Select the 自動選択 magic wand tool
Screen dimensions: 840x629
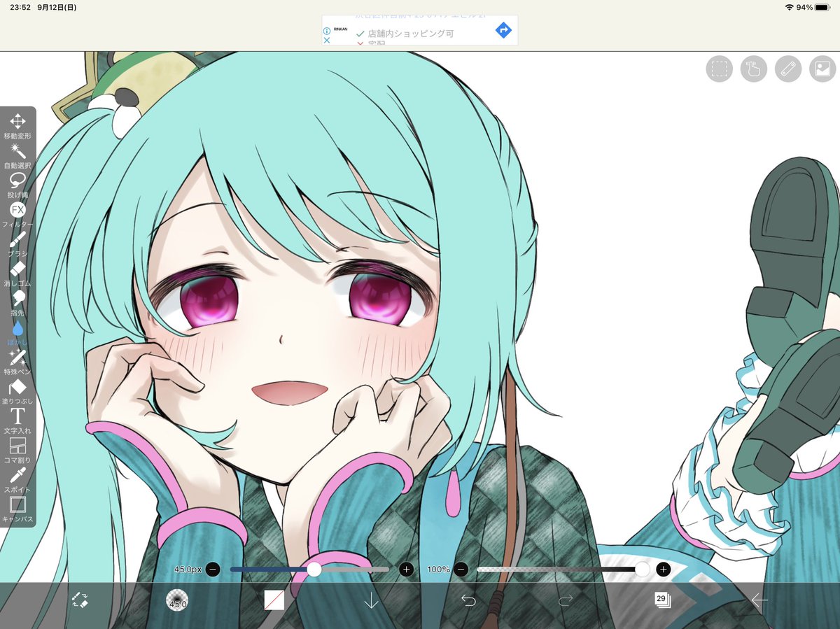pyautogui.click(x=17, y=156)
